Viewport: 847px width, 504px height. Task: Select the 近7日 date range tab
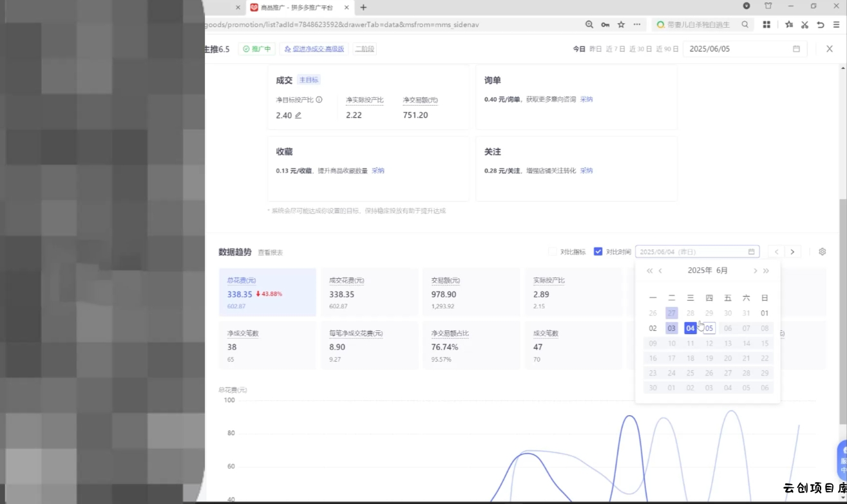[615, 49]
